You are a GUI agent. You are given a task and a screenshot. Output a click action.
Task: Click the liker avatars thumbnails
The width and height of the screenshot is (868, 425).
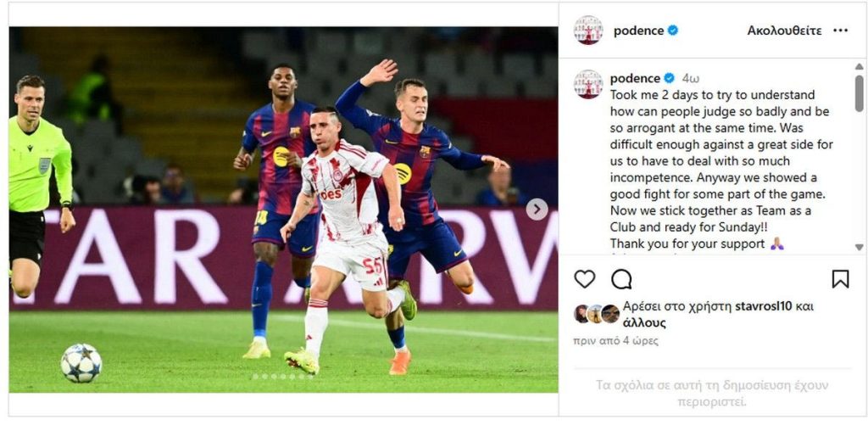tap(596, 314)
